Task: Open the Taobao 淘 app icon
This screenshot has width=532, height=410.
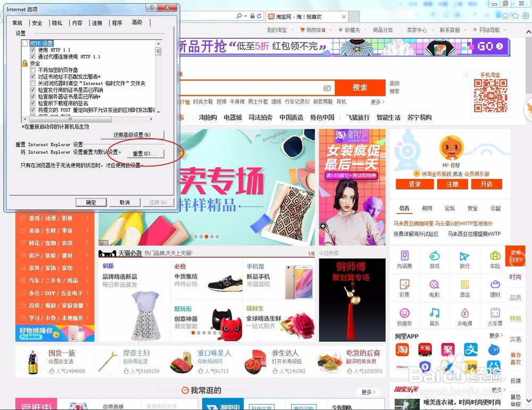Action: [x=402, y=349]
